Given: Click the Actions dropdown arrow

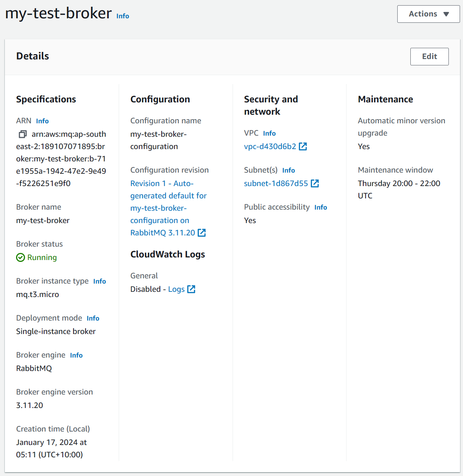Looking at the screenshot, I should [x=446, y=14].
